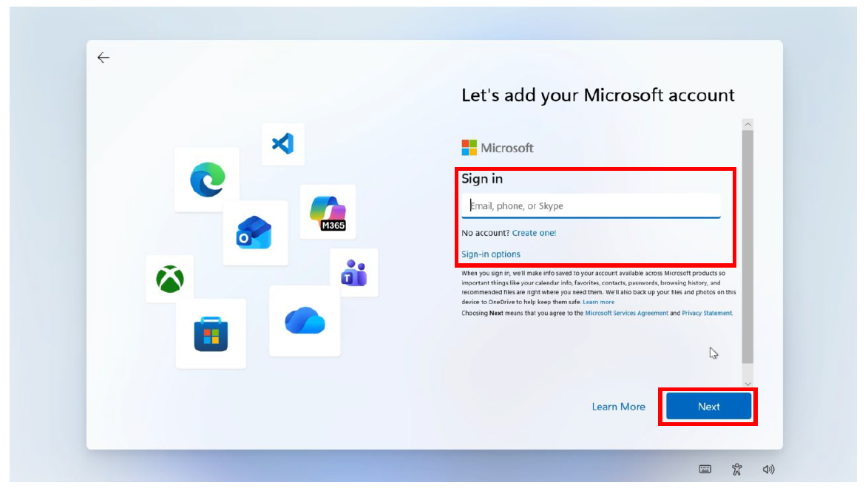Click the volume speaker icon

pyautogui.click(x=768, y=470)
